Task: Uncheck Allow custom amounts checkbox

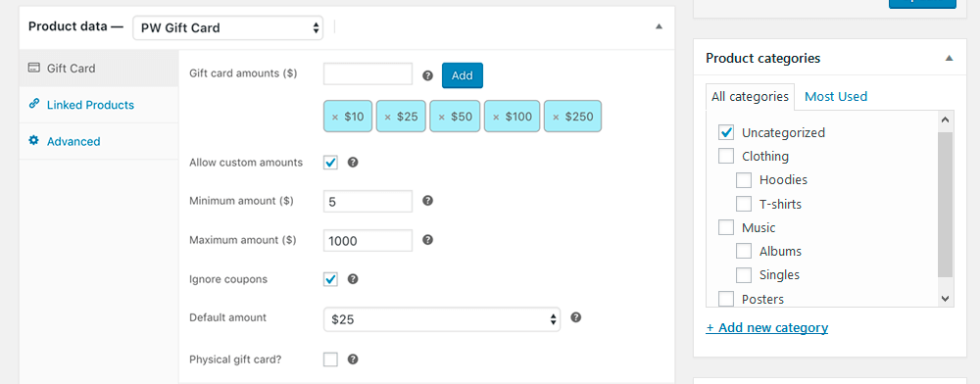Action: click(x=330, y=163)
